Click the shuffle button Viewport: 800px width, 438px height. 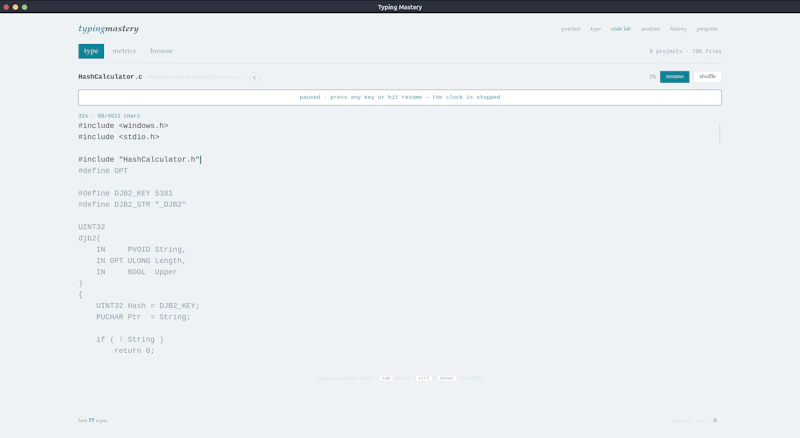tap(707, 77)
